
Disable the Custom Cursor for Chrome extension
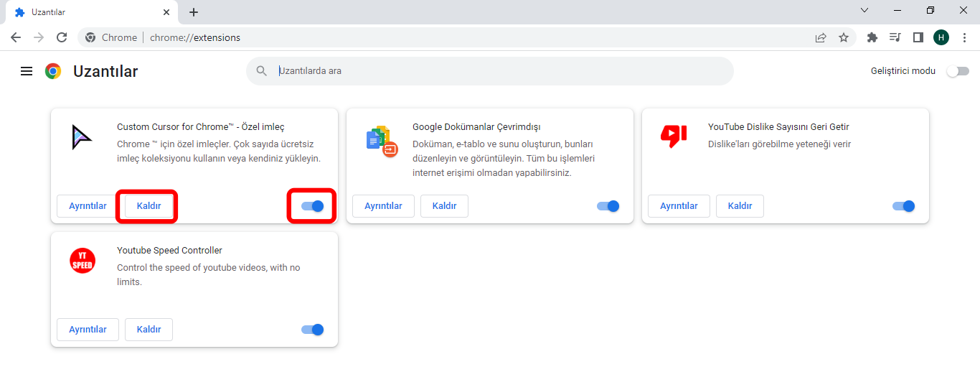pyautogui.click(x=312, y=206)
